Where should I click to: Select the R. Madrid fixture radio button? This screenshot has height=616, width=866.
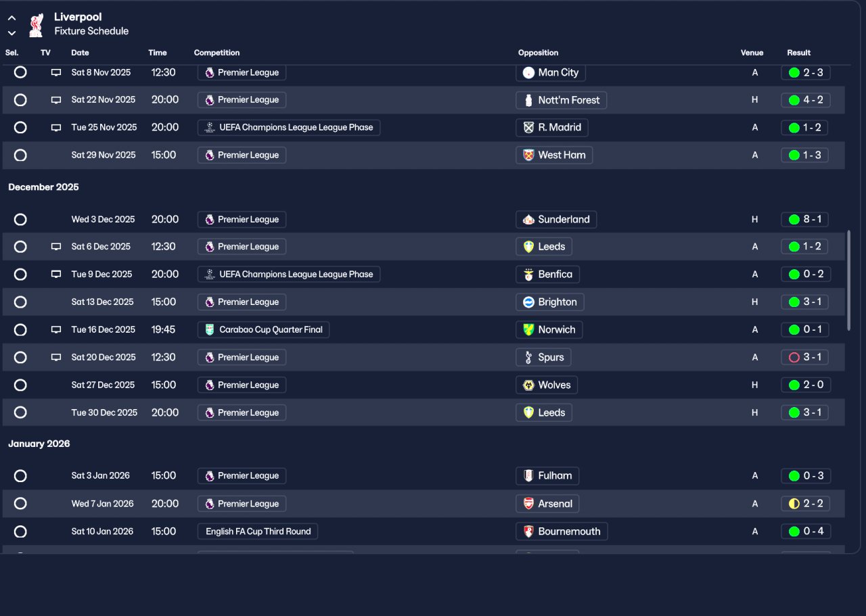tap(20, 128)
